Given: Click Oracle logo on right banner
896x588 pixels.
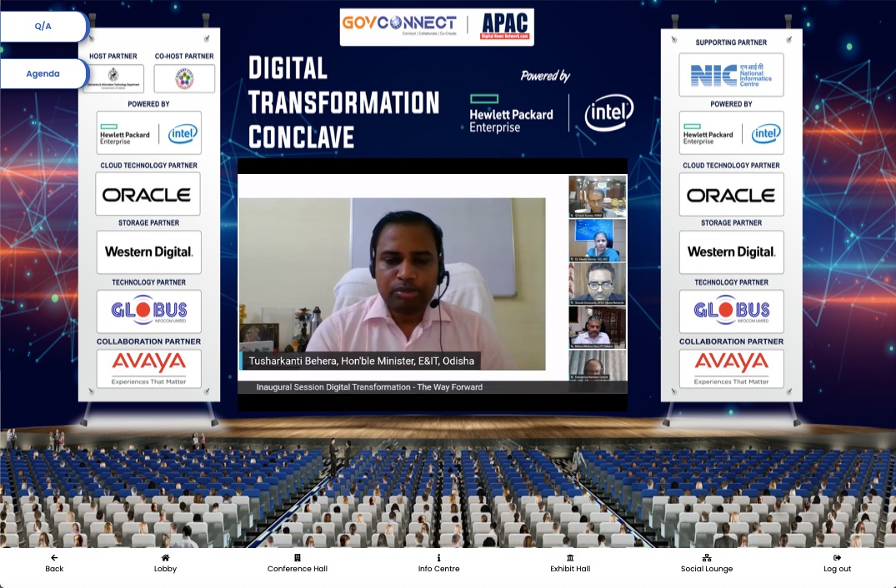Looking at the screenshot, I should point(732,195).
